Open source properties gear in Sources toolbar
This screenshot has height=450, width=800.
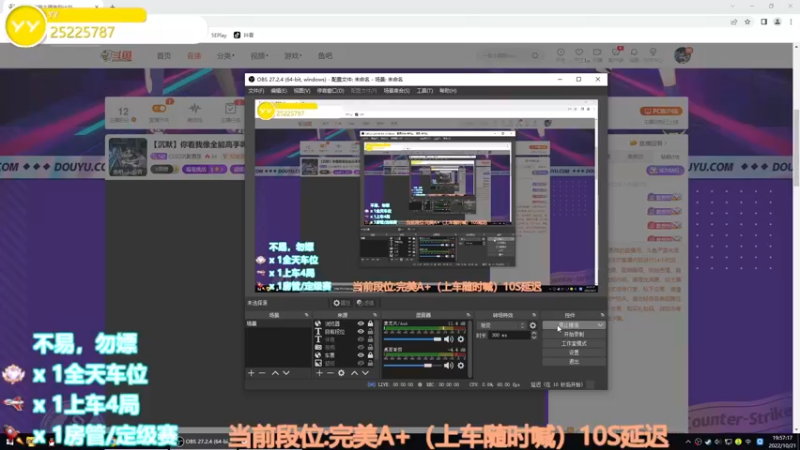341,373
